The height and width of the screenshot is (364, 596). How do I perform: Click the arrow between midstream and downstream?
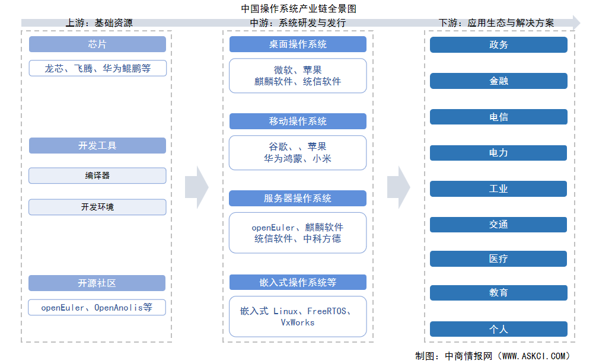pyautogui.click(x=399, y=187)
